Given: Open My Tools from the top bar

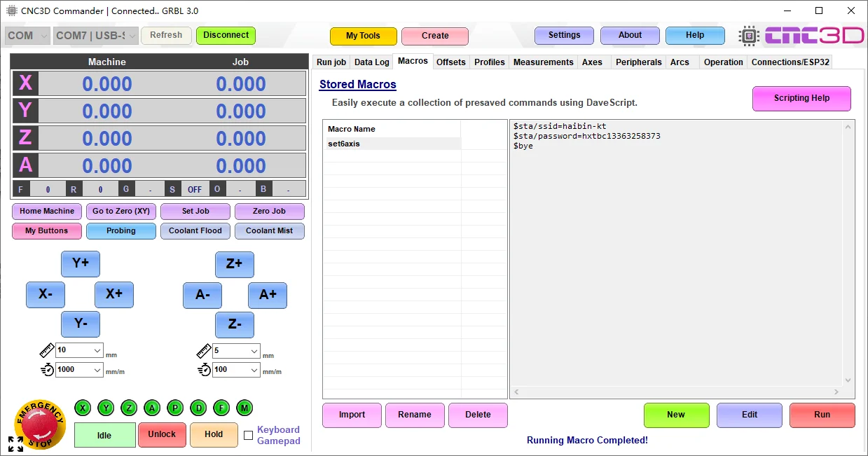Looking at the screenshot, I should click(x=363, y=36).
